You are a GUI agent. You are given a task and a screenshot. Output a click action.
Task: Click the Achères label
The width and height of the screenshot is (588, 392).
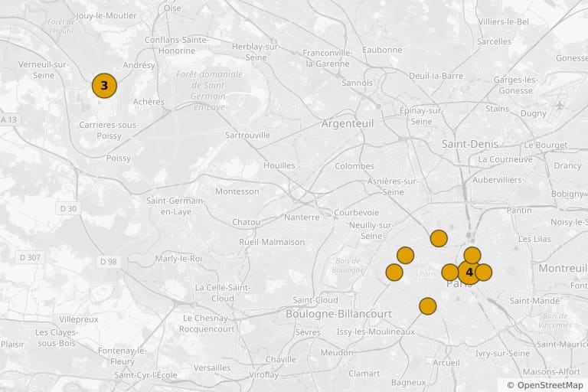[x=149, y=102]
